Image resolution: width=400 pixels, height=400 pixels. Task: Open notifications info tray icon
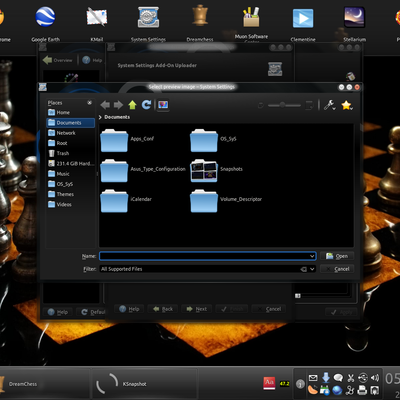(x=300, y=384)
